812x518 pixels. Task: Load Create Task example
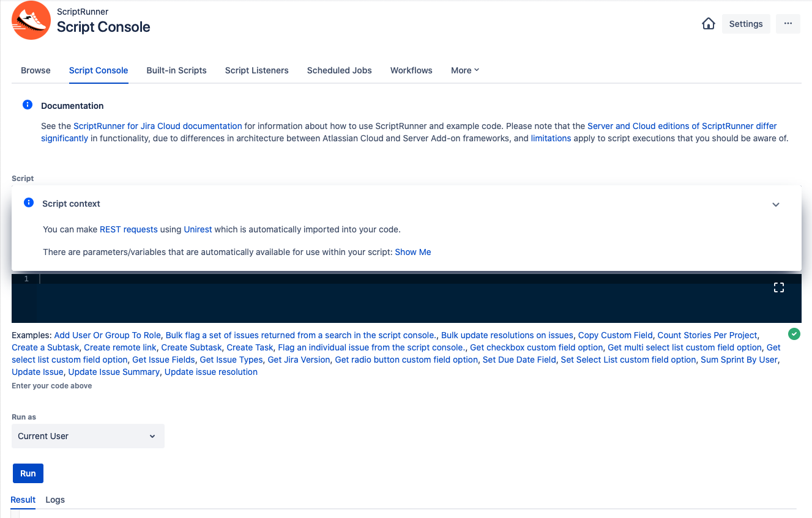click(x=250, y=347)
